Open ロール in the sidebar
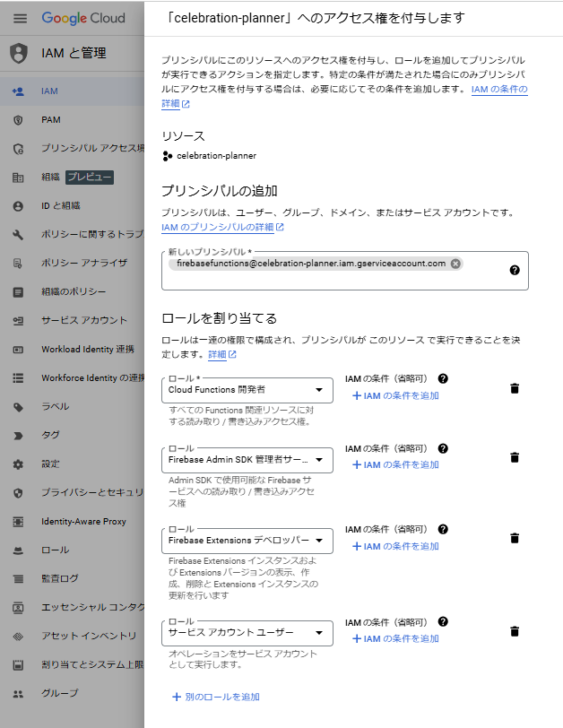 72,550
